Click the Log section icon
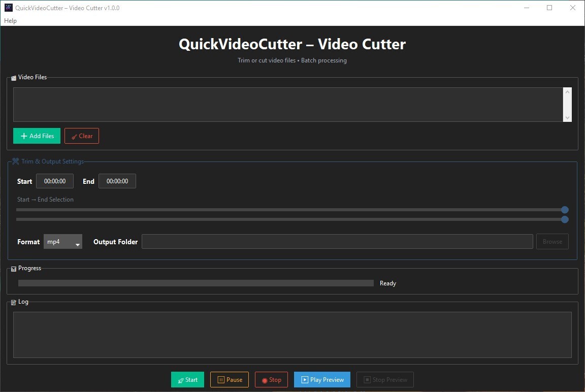This screenshot has width=585, height=392. pos(14,303)
